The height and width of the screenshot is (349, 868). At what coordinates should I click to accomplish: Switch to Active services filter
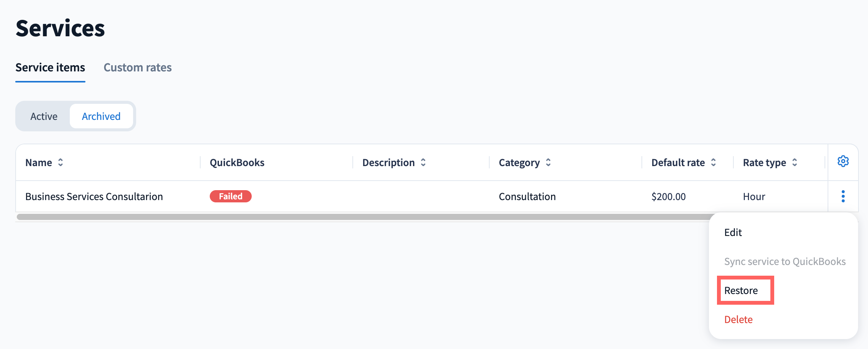pos(44,116)
